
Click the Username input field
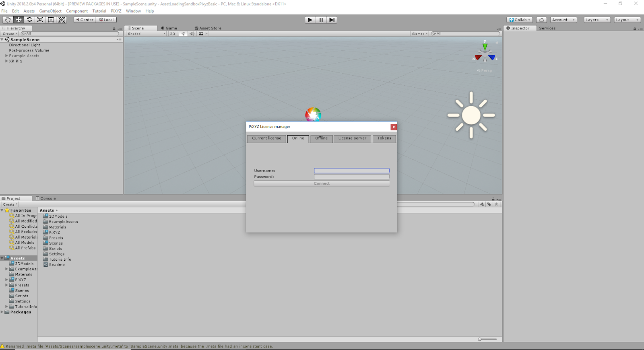point(351,171)
